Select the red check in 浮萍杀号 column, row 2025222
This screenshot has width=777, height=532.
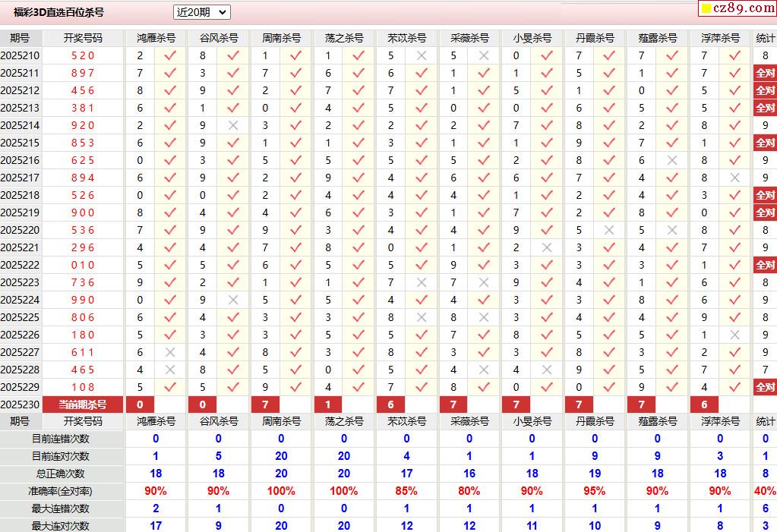(734, 265)
